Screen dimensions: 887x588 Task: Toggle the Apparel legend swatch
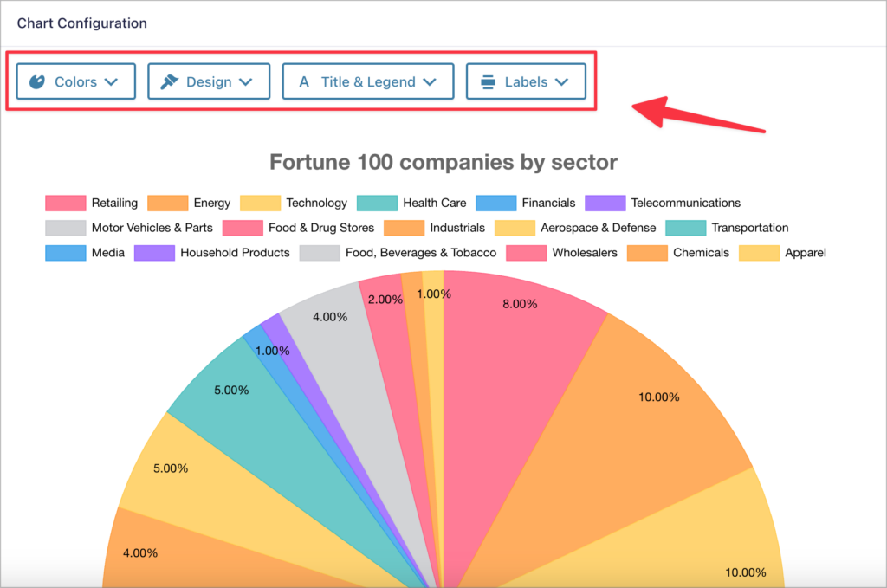click(x=759, y=253)
